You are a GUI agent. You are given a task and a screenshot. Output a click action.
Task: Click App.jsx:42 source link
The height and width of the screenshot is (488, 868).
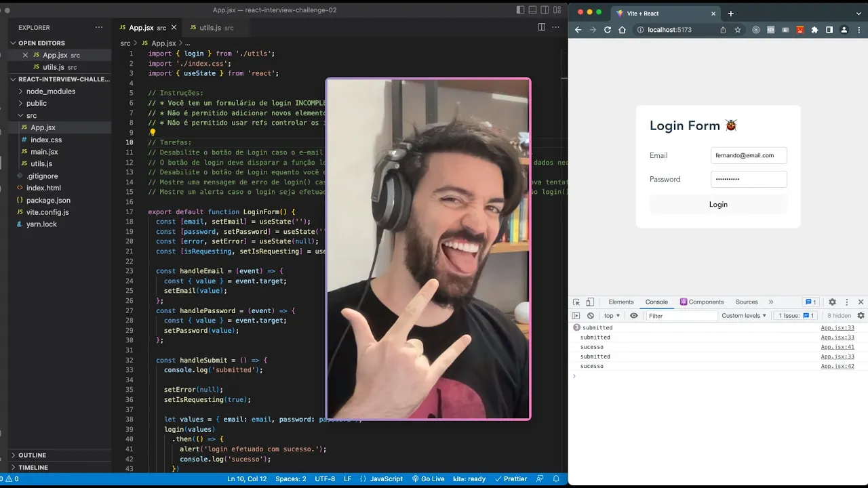pyautogui.click(x=837, y=366)
